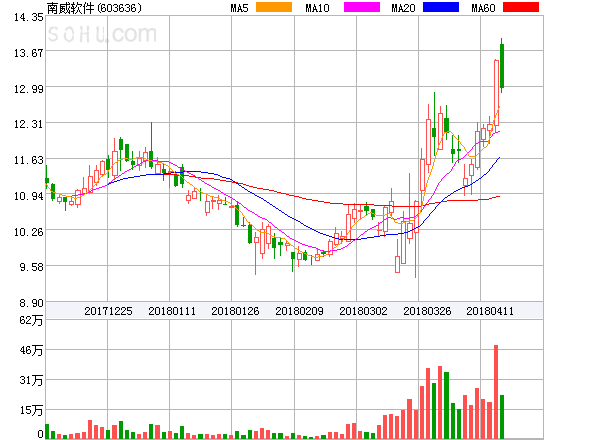
Task: Click the magenta MA10 legend swatch
Action: (362, 7)
